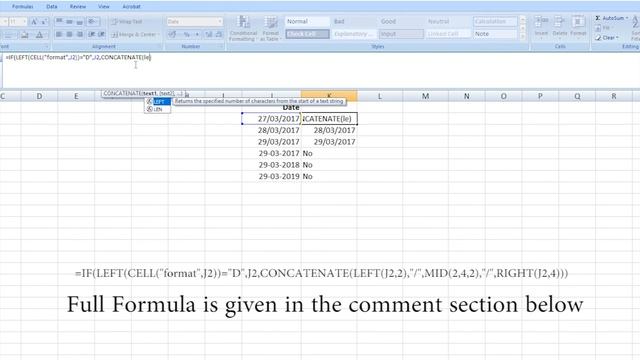
Task: Open the Format as Table menu
Action: coord(271,29)
